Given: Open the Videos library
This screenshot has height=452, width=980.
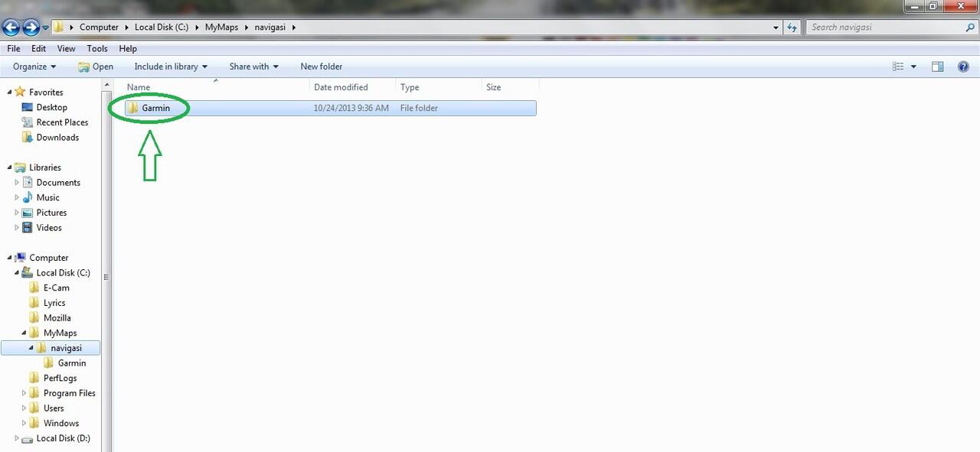Looking at the screenshot, I should pos(49,228).
